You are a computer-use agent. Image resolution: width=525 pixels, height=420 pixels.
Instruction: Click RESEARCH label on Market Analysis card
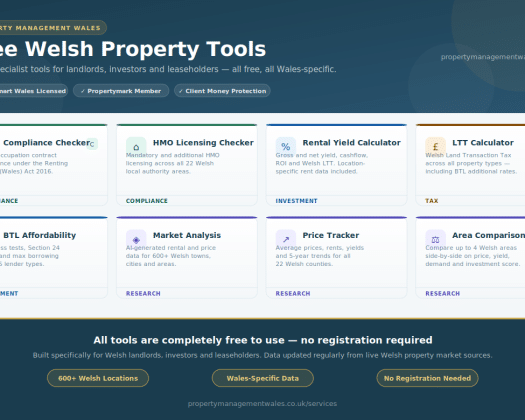coord(143,294)
